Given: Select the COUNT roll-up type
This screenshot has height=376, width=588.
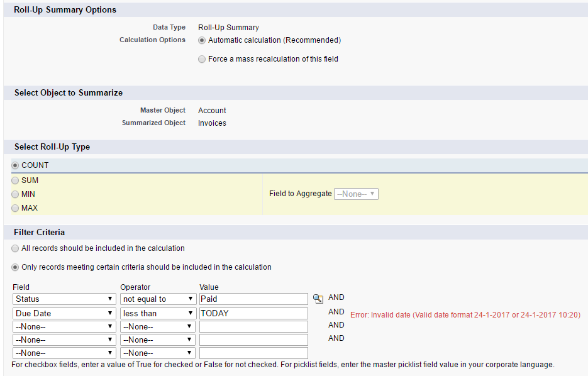Looking at the screenshot, I should 16,165.
